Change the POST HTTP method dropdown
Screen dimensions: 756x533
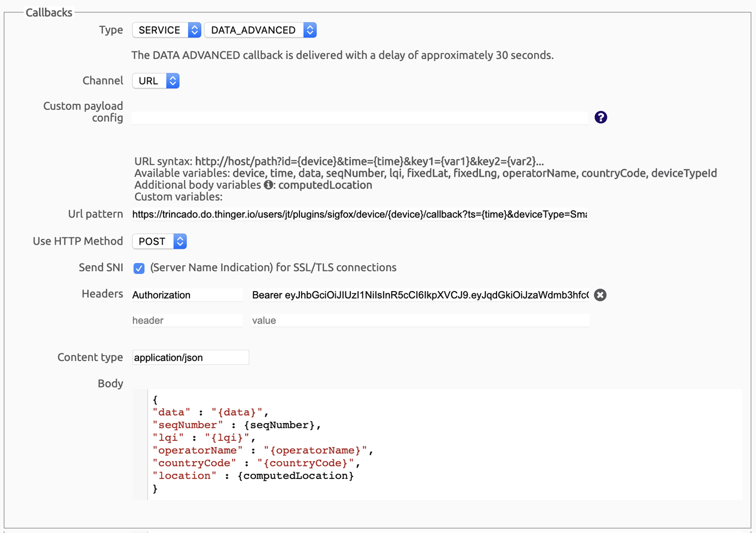[x=160, y=241]
